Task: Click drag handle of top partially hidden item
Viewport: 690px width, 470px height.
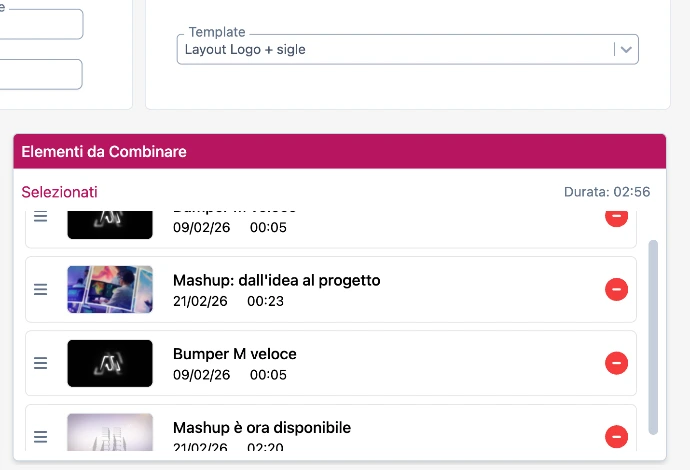Action: point(41,217)
